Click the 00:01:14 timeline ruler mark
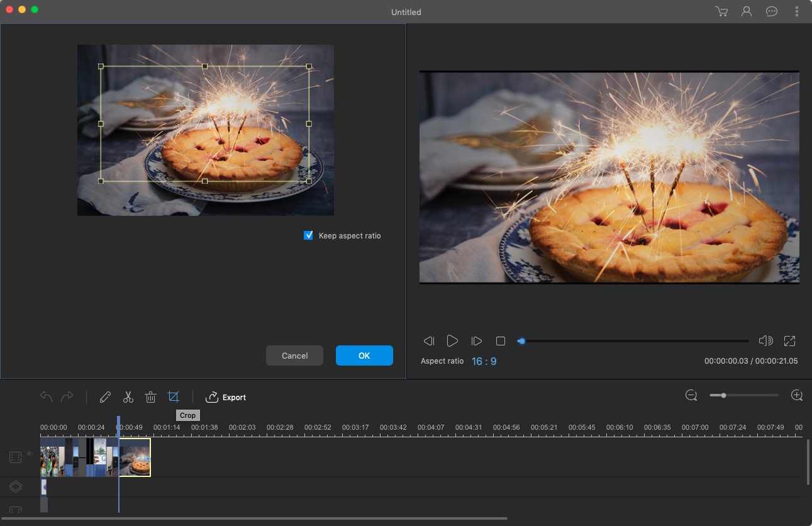The height and width of the screenshot is (526, 812). tap(167, 427)
